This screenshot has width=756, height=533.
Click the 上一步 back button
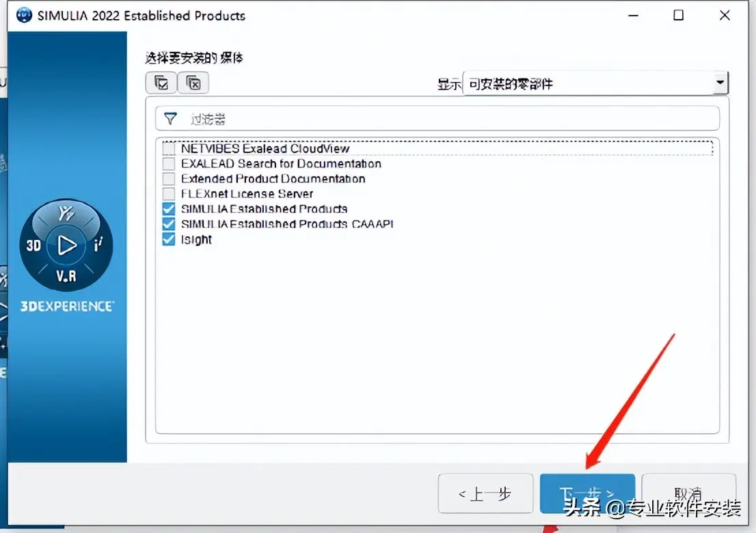click(x=485, y=493)
